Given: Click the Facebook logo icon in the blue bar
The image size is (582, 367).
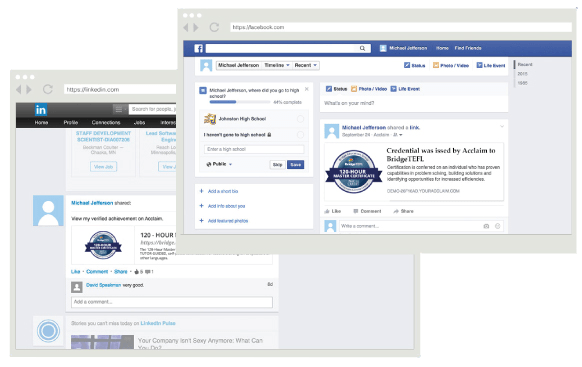Looking at the screenshot, I should 199,48.
